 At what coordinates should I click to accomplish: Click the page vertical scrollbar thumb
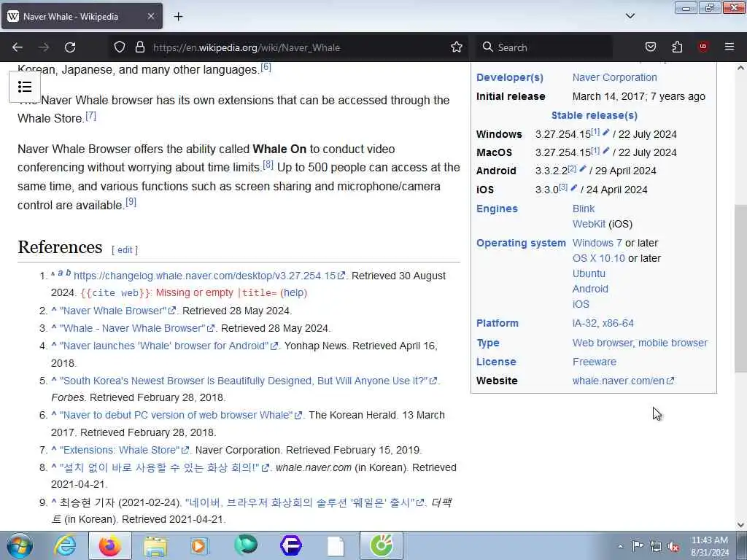tap(740, 288)
